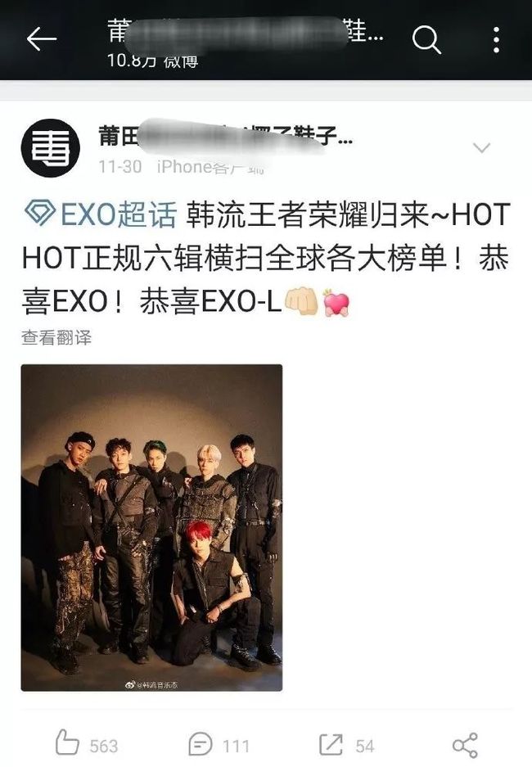Viewport: 532px width, 767px height.
Task: Open comments via speech bubble icon
Action: pos(201,745)
